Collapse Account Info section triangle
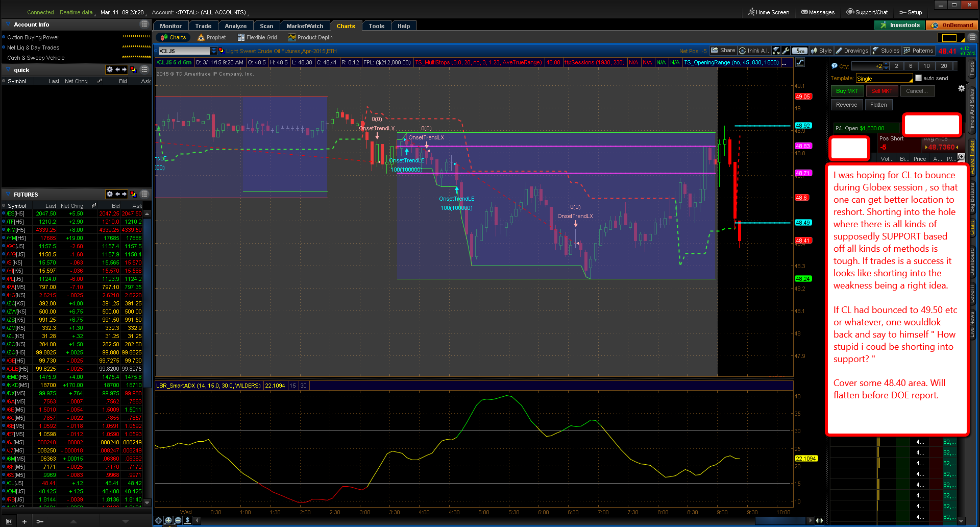The width and height of the screenshot is (980, 527). click(x=9, y=25)
